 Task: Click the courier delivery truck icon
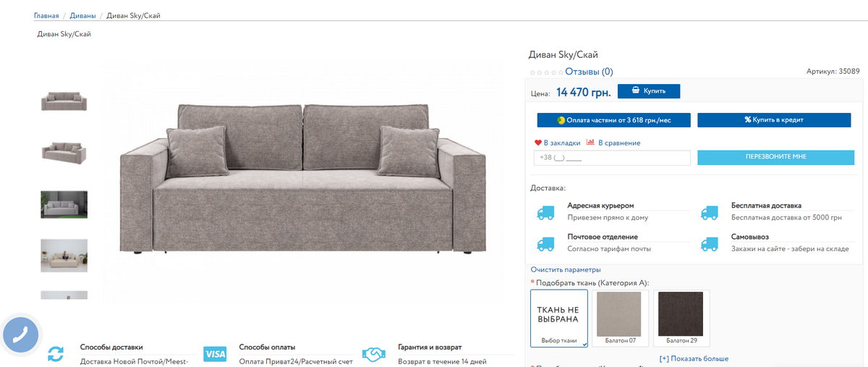(x=545, y=213)
